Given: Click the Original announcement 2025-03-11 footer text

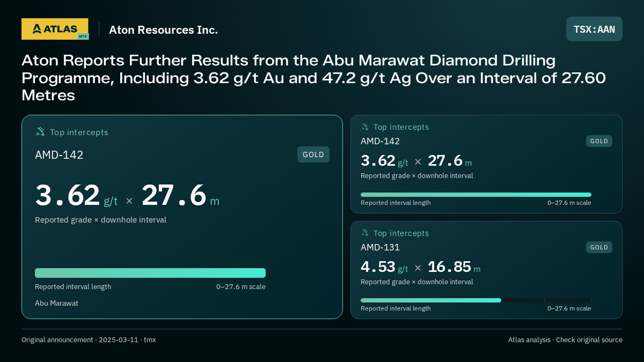Looking at the screenshot, I should [89, 339].
